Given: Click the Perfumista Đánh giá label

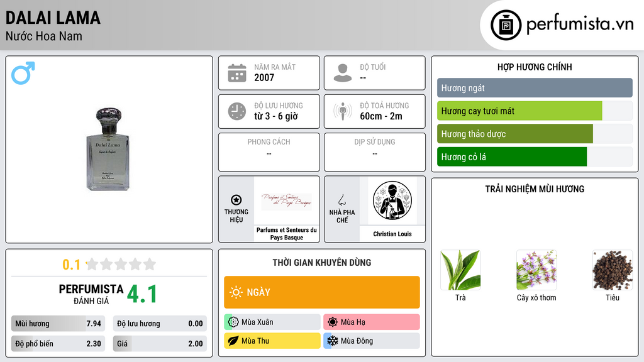Looking at the screenshot, I should 91,294.
